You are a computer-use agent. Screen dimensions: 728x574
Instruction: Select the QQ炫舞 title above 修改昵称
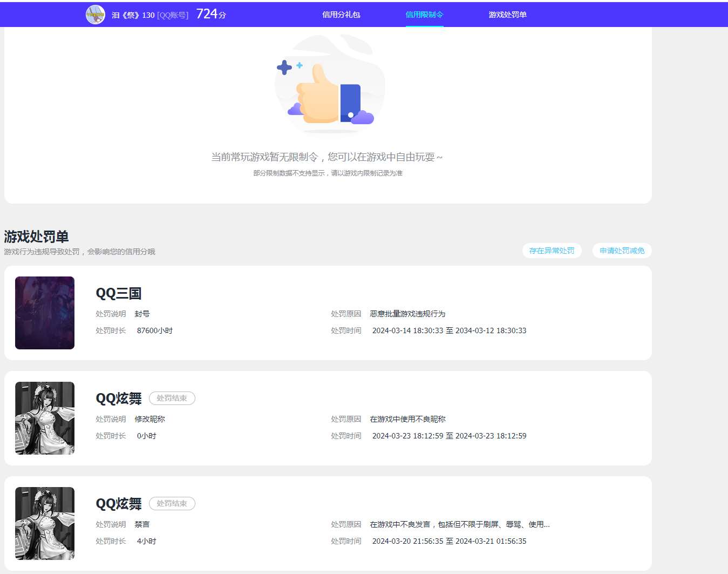[x=118, y=399]
